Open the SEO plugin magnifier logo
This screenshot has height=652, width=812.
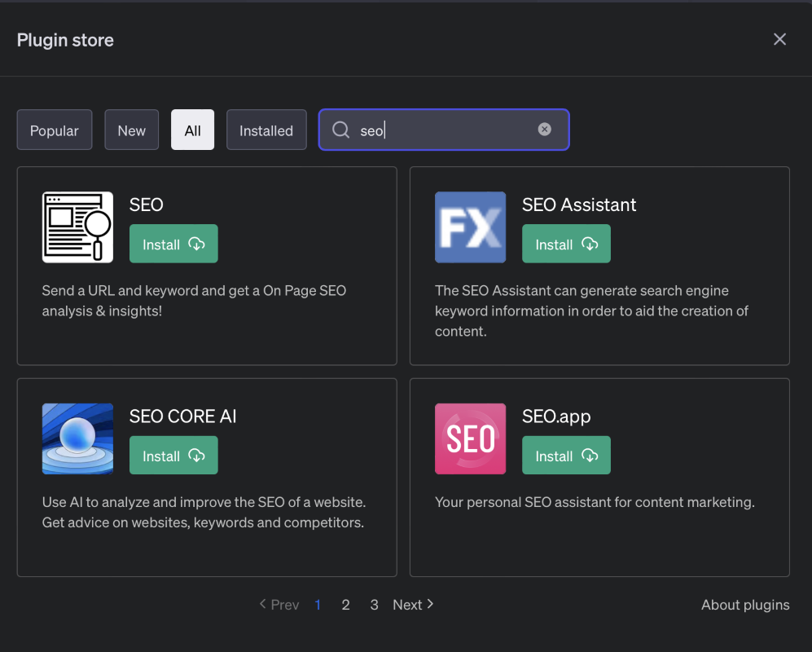(x=77, y=227)
